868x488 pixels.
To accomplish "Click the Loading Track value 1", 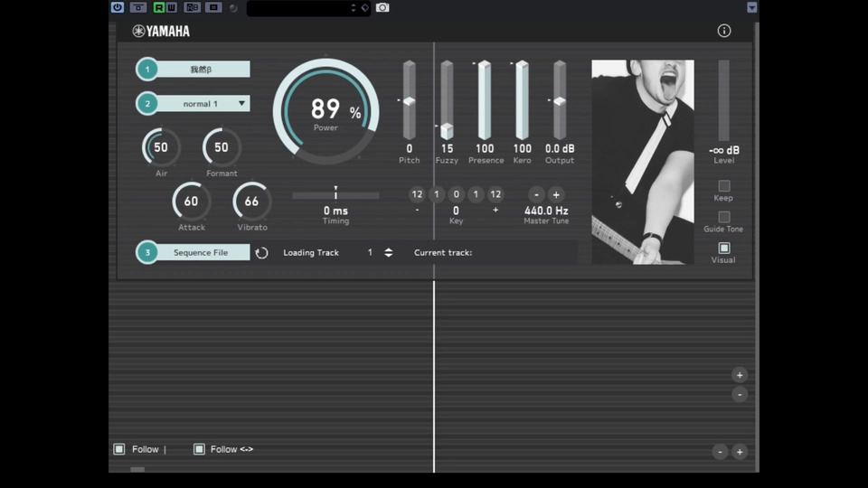I will pos(370,252).
